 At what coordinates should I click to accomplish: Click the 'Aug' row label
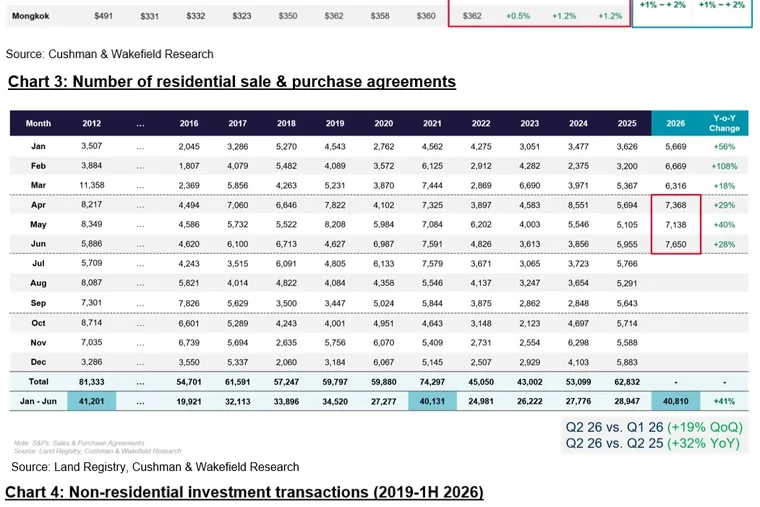coord(38,283)
